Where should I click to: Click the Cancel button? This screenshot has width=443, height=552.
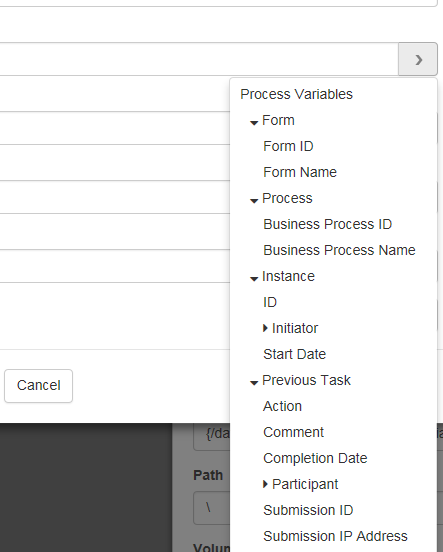(x=38, y=385)
